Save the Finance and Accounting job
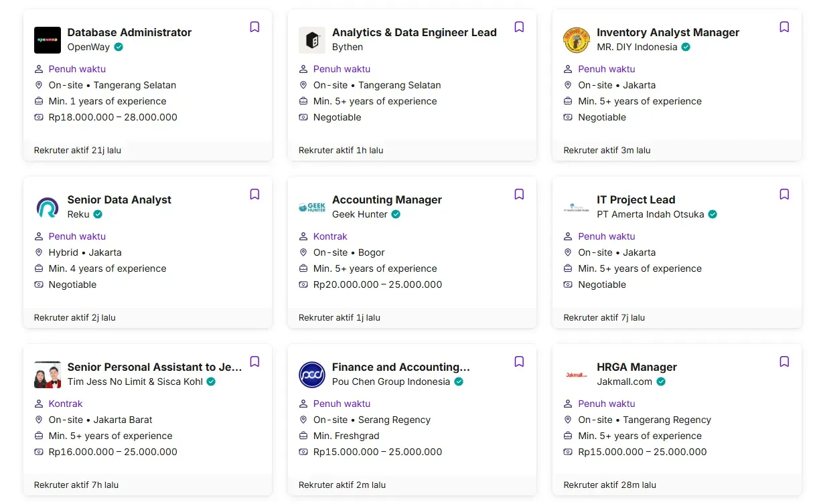This screenshot has width=815, height=504. (x=519, y=361)
